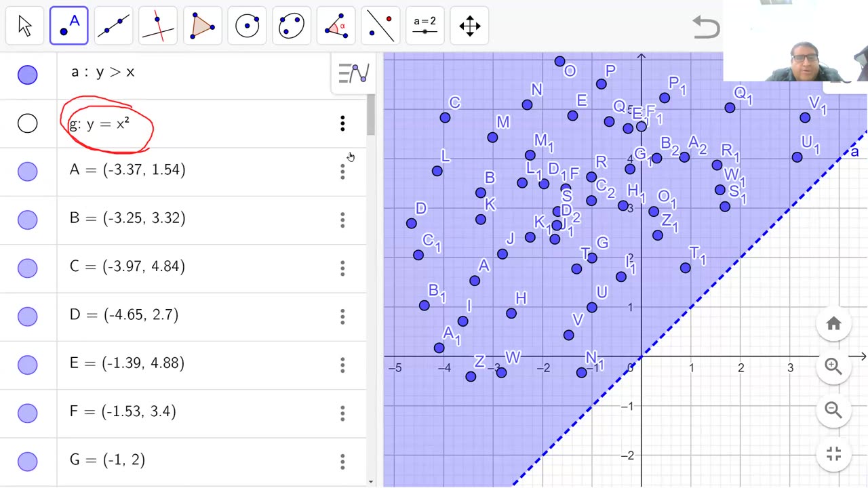Click the Algebra panel scrollbar thumb

click(x=370, y=115)
